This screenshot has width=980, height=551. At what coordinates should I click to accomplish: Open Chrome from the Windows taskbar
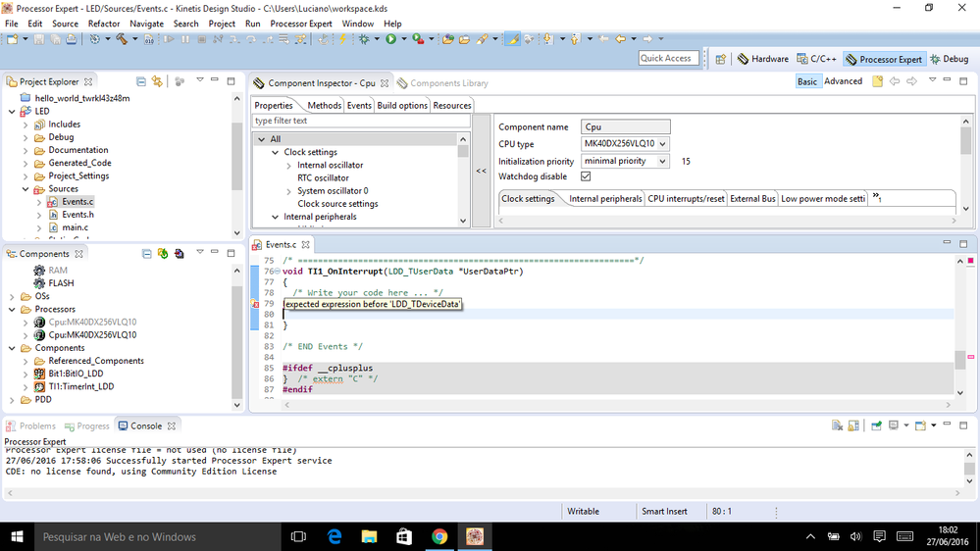coord(439,536)
